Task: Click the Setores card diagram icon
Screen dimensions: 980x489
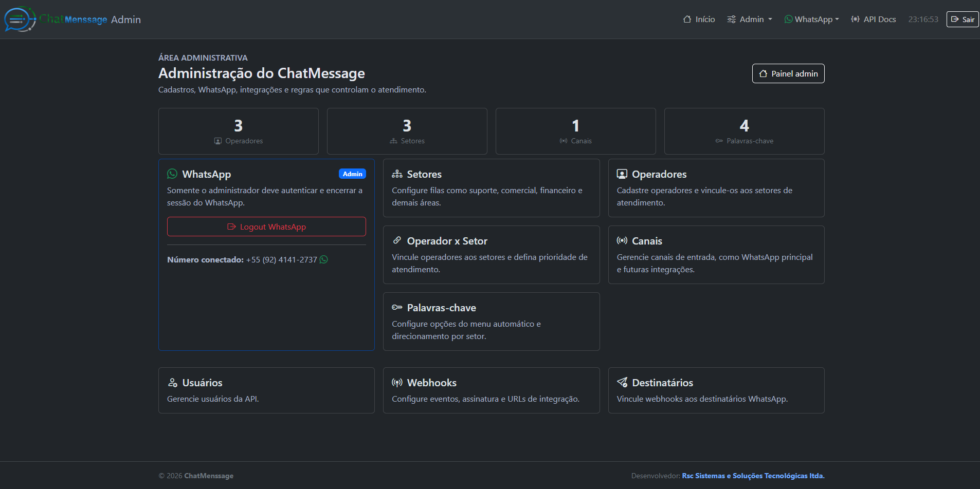Action: coord(397,174)
